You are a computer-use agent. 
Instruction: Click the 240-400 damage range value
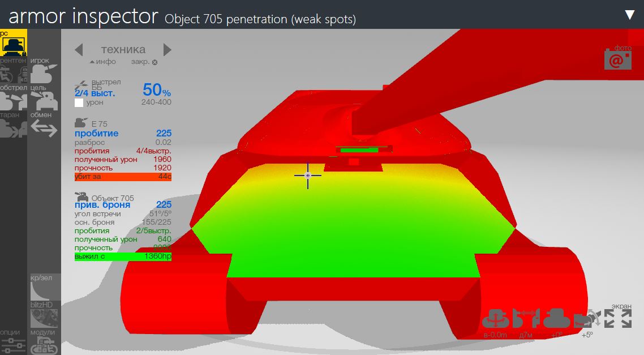point(156,102)
